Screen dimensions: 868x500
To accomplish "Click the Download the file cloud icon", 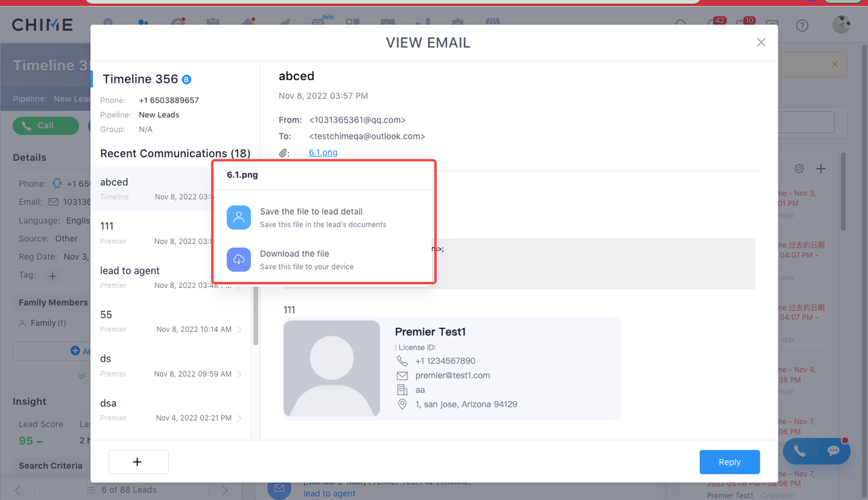I will (x=239, y=259).
